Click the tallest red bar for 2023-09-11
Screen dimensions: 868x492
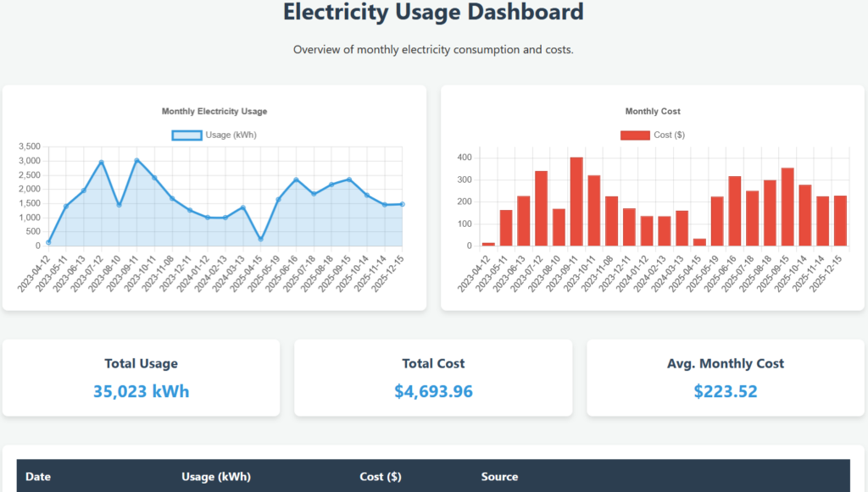576,202
